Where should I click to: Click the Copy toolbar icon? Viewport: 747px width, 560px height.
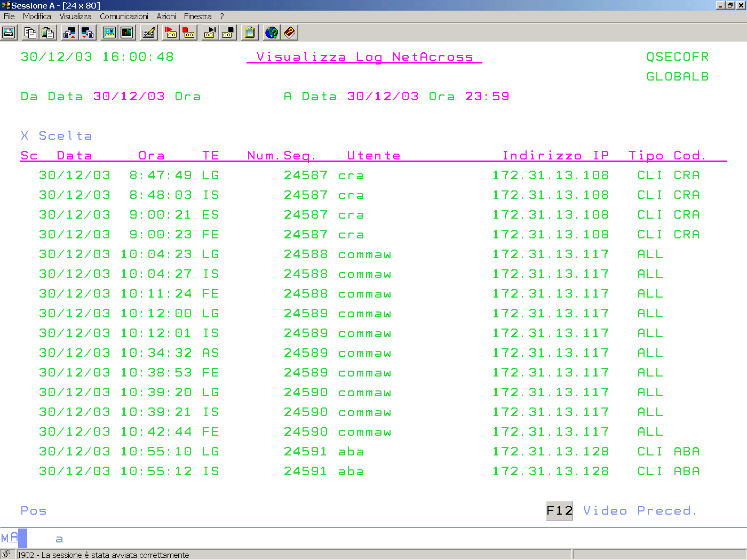(30, 33)
